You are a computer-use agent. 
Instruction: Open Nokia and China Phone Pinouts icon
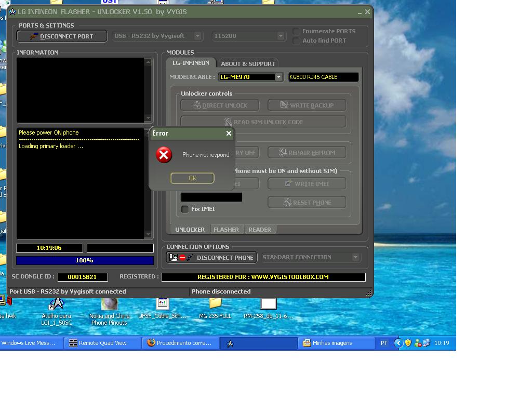[109, 312]
